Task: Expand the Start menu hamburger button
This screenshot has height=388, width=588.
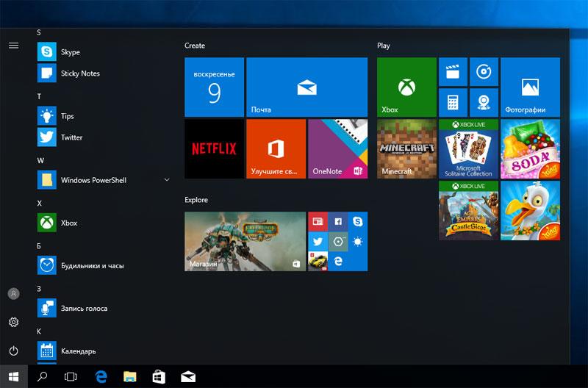Action: [x=13, y=46]
